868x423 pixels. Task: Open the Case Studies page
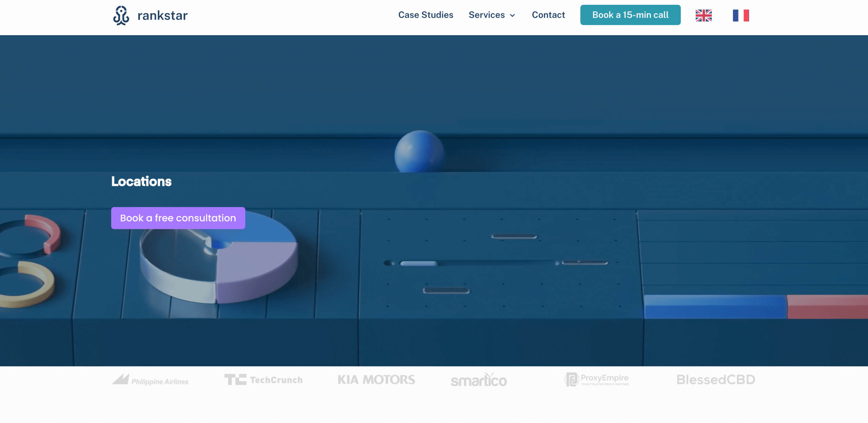tap(426, 15)
